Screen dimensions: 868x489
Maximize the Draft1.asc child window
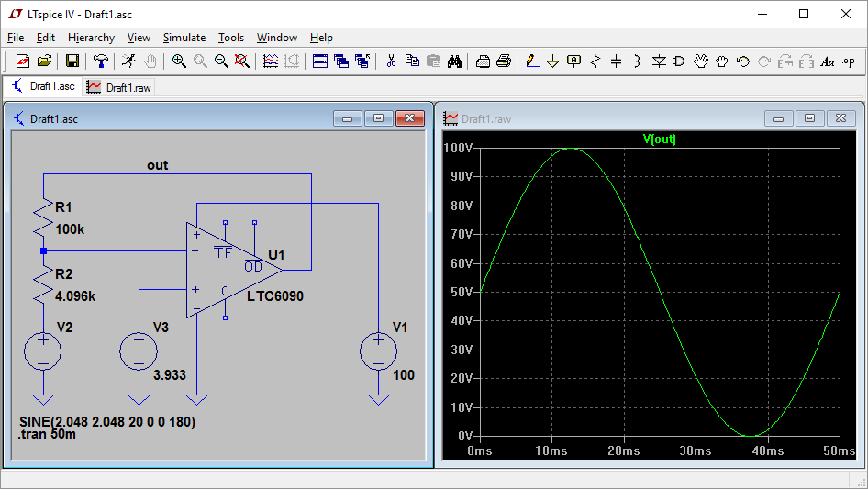pyautogui.click(x=378, y=118)
